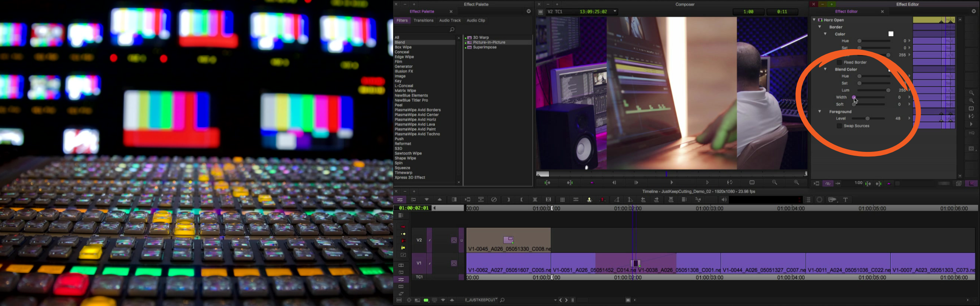This screenshot has height=306, width=980.
Task: Select the Illusion FX category
Action: pyautogui.click(x=404, y=72)
